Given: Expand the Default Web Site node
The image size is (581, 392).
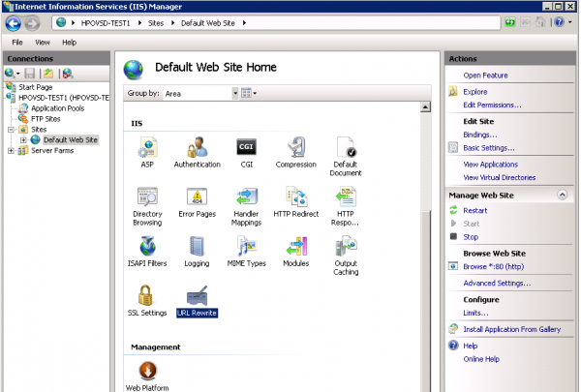Looking at the screenshot, I should (x=23, y=140).
